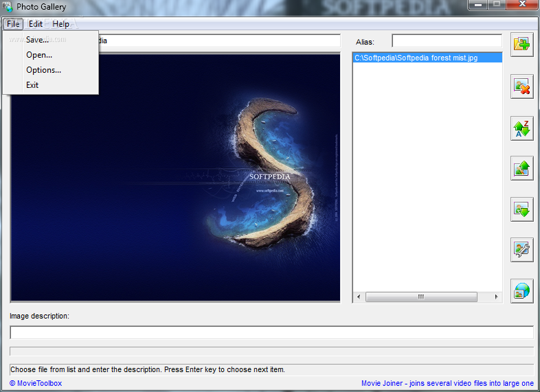
Task: Click the horizontal scrollbar thumb of file list
Action: [421, 297]
